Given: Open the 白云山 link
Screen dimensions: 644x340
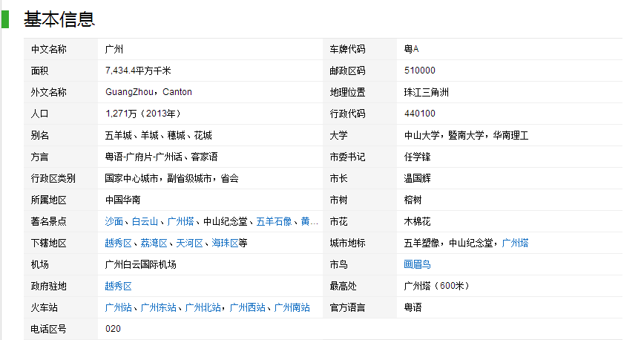Looking at the screenshot, I should point(145,222).
